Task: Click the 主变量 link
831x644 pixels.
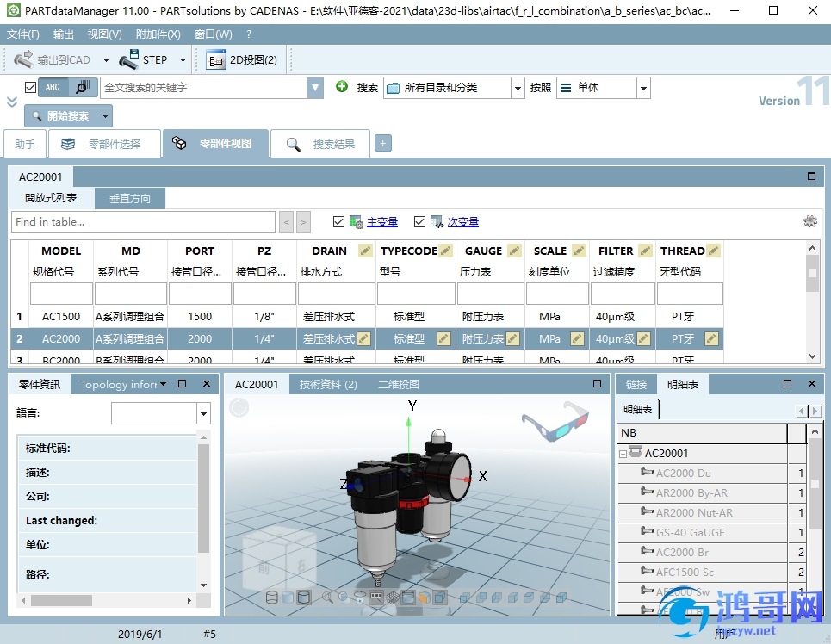Action: (382, 222)
